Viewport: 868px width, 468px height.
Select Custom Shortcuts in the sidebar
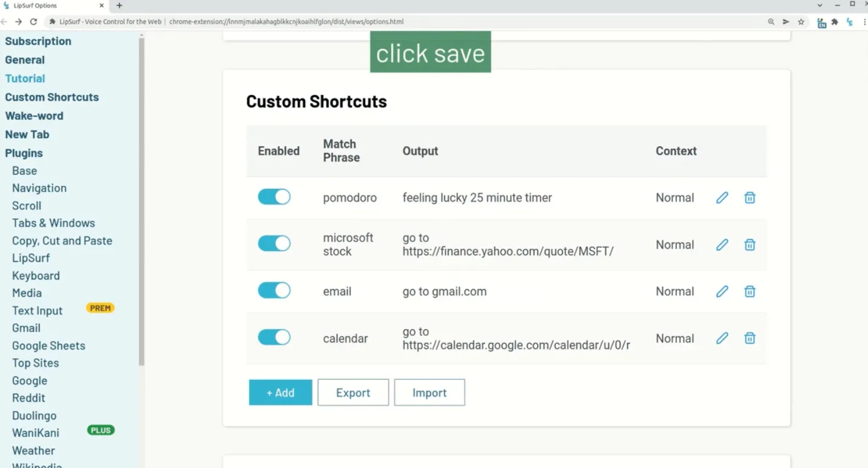pos(52,97)
